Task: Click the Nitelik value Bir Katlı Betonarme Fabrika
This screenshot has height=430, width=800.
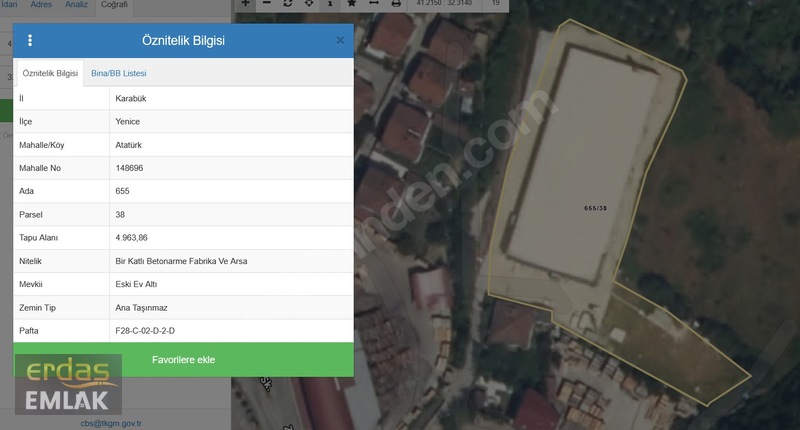Action: click(181, 261)
